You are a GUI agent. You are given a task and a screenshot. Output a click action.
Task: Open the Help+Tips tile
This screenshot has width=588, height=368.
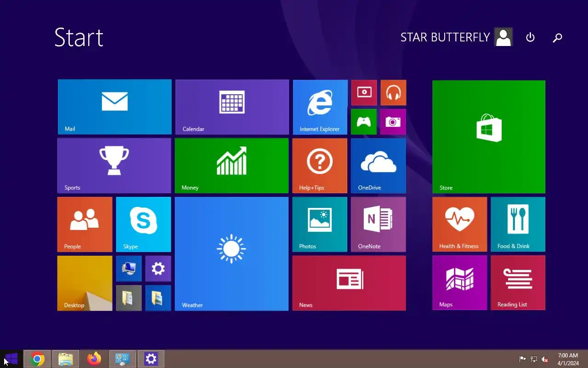320,166
